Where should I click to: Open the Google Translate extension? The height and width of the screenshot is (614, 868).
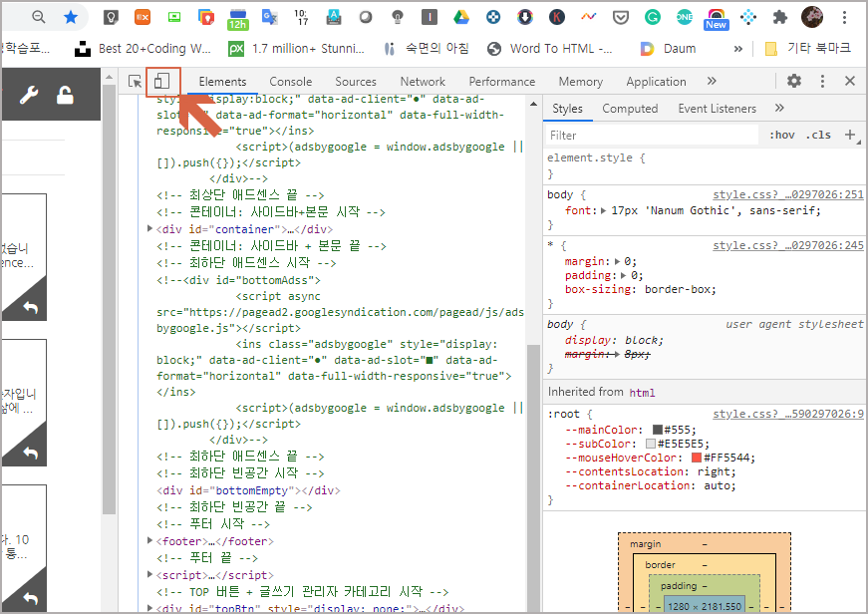coord(270,17)
